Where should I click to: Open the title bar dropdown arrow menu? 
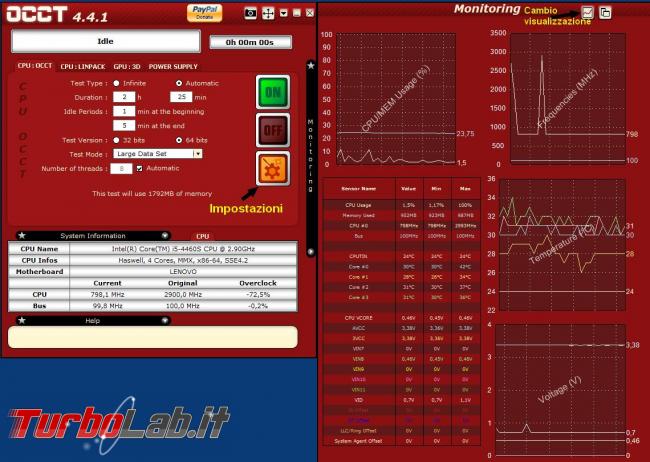[284, 13]
